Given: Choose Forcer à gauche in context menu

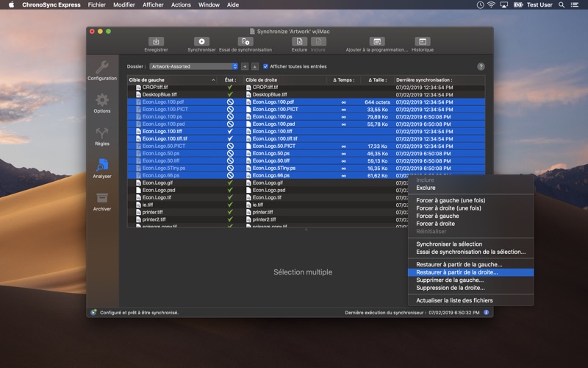Looking at the screenshot, I should coord(470,216).
